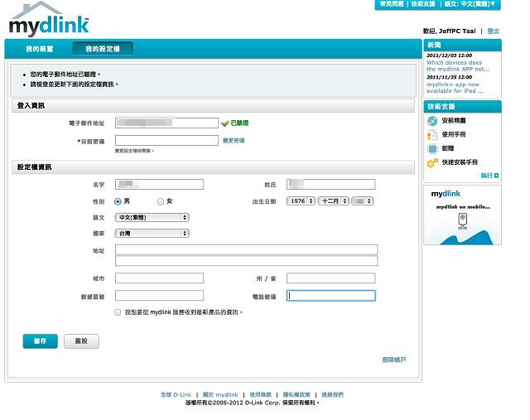Image resolution: width=530 pixels, height=420 pixels.
Task: Focus the 電子郵件地址 email field
Action: pyautogui.click(x=166, y=123)
